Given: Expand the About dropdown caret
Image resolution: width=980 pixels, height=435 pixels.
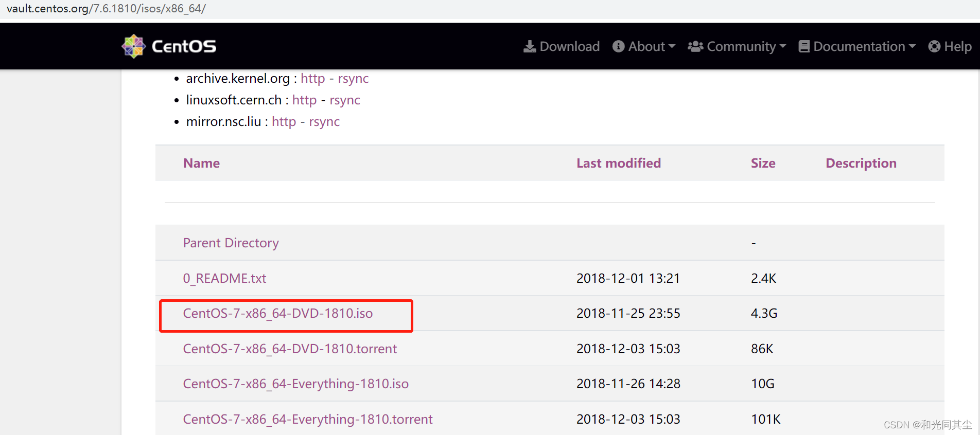Looking at the screenshot, I should [672, 46].
